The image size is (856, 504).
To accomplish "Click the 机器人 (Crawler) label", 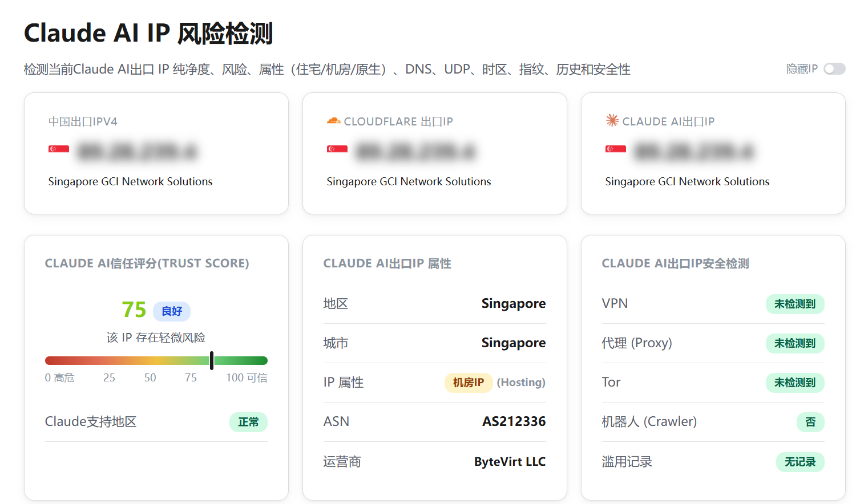I will [649, 422].
